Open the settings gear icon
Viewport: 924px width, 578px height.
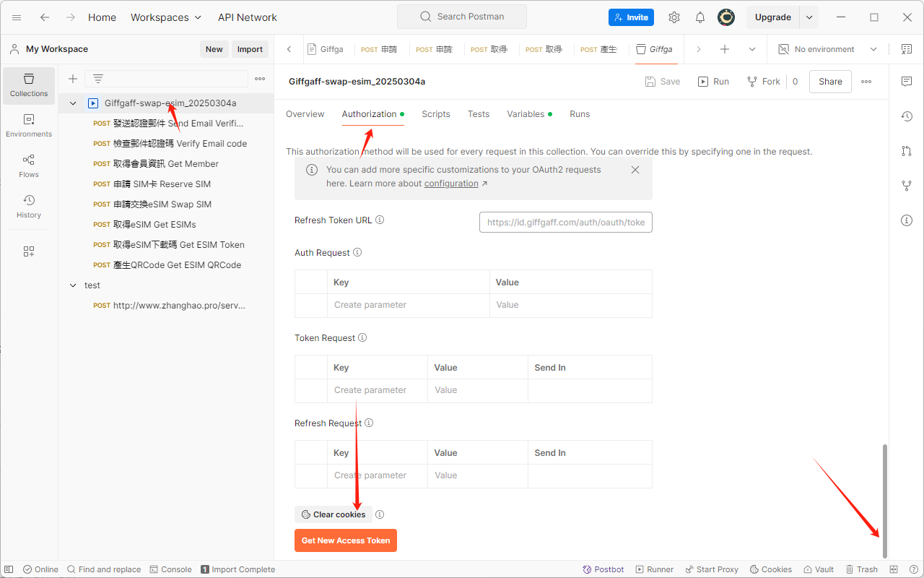pyautogui.click(x=674, y=17)
